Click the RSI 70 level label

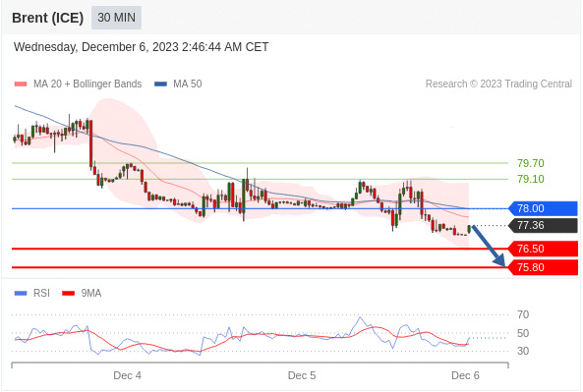(x=523, y=314)
